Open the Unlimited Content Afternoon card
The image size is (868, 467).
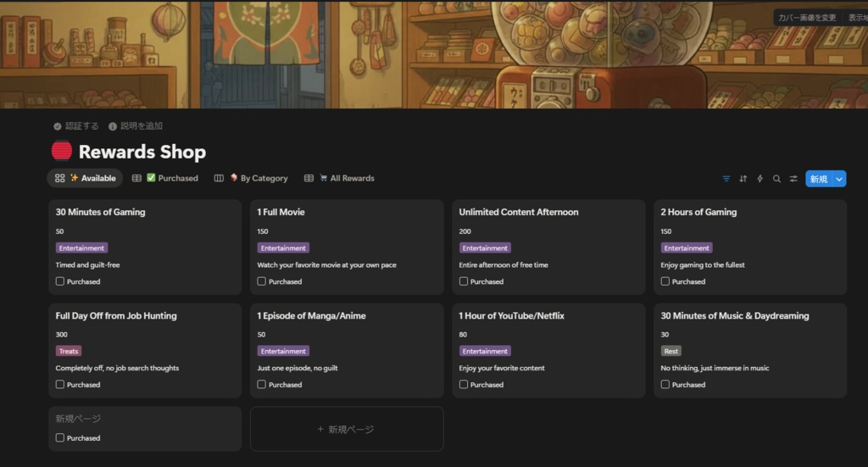[519, 212]
